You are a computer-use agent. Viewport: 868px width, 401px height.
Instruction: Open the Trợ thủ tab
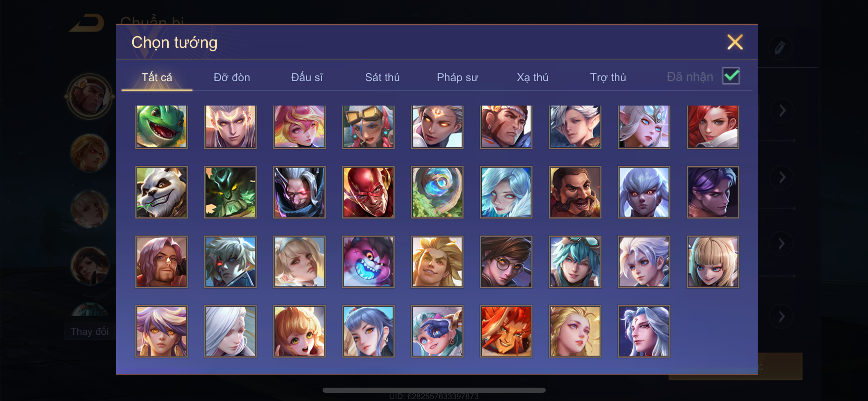pyautogui.click(x=608, y=77)
